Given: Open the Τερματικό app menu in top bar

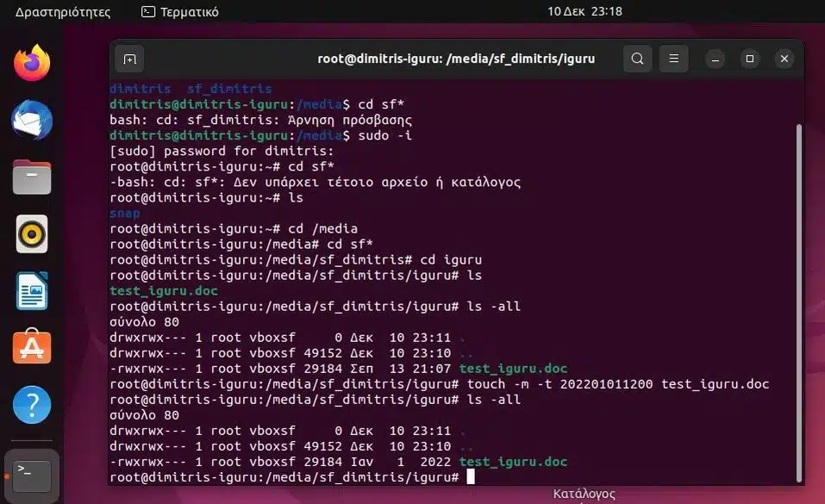Looking at the screenshot, I should pyautogui.click(x=180, y=11).
